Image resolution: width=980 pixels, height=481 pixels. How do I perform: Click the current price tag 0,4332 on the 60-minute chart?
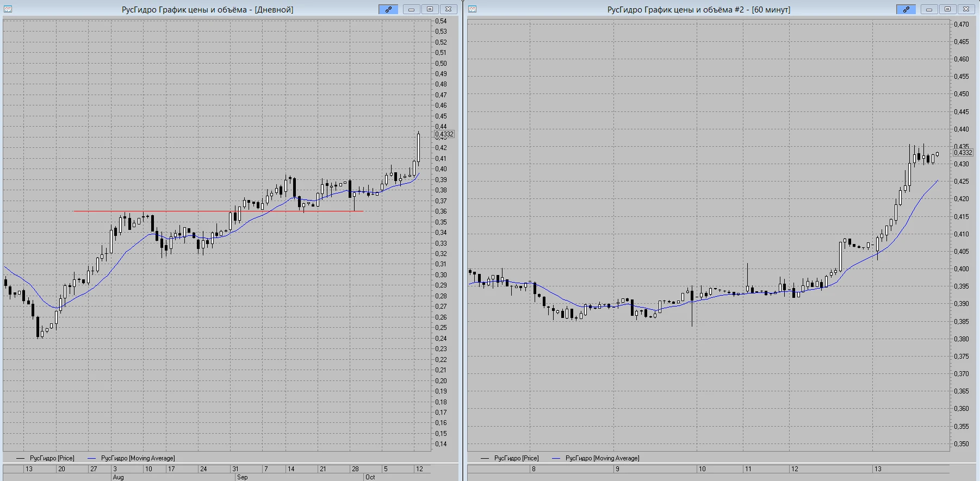coord(963,153)
